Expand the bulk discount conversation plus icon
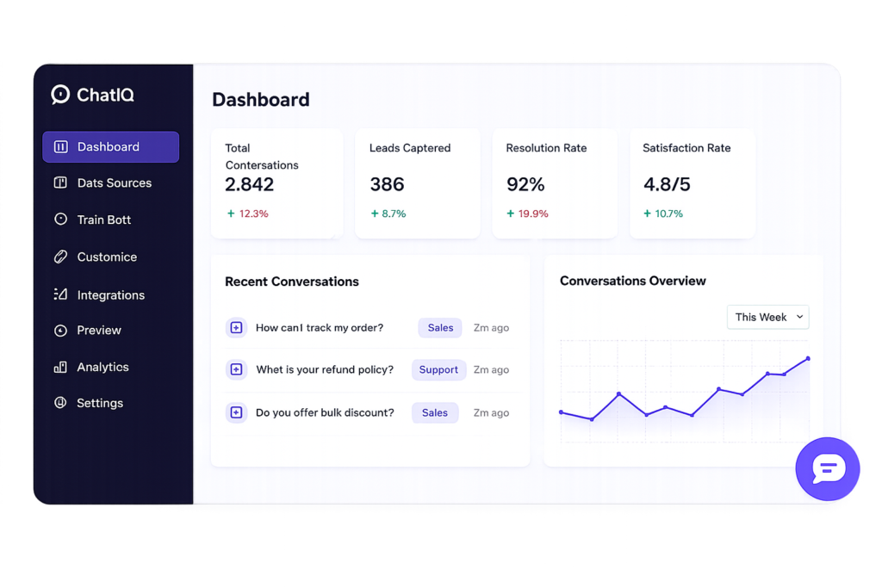This screenshot has height=588, width=882. click(236, 412)
